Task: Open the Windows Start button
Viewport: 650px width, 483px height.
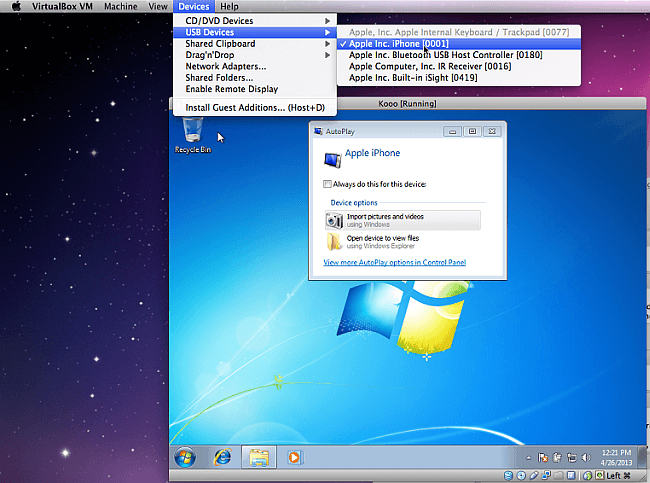Action: coord(185,458)
